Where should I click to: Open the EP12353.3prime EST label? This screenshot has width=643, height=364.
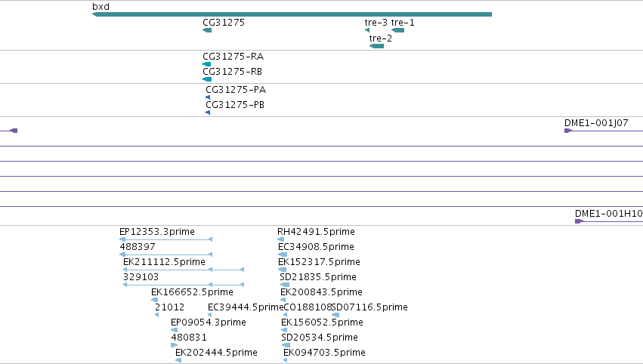pos(157,232)
